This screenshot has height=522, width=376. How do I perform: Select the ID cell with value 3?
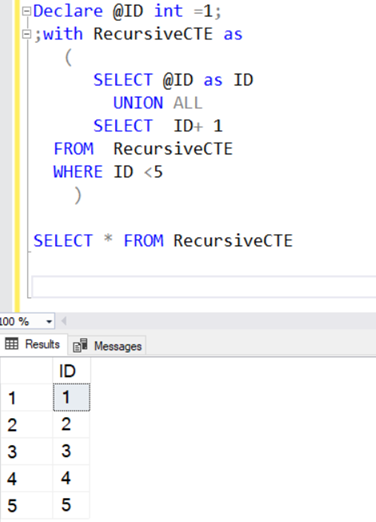pyautogui.click(x=71, y=451)
